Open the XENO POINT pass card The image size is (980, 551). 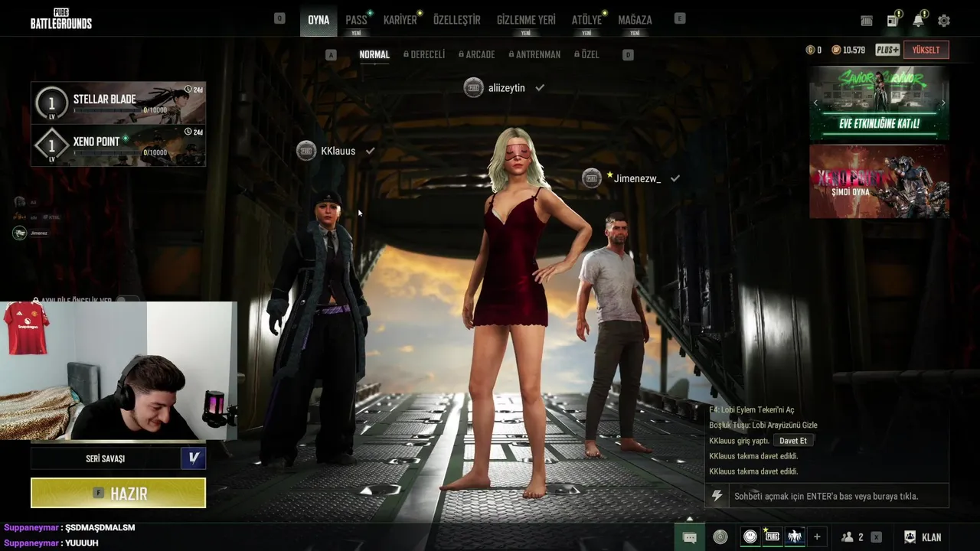point(118,145)
